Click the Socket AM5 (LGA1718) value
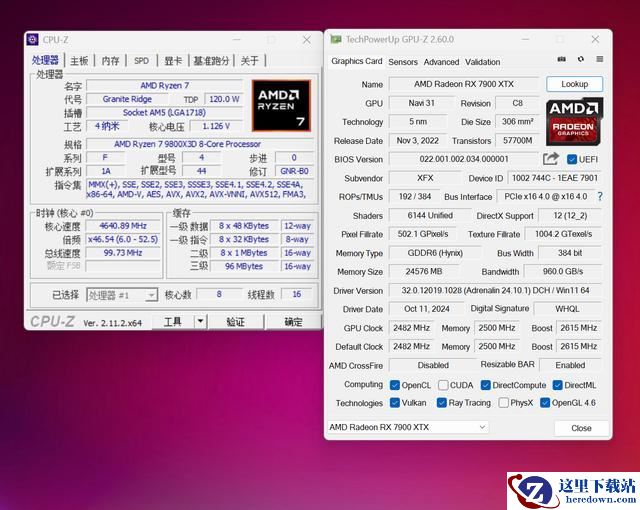The width and height of the screenshot is (640, 510). tap(164, 113)
